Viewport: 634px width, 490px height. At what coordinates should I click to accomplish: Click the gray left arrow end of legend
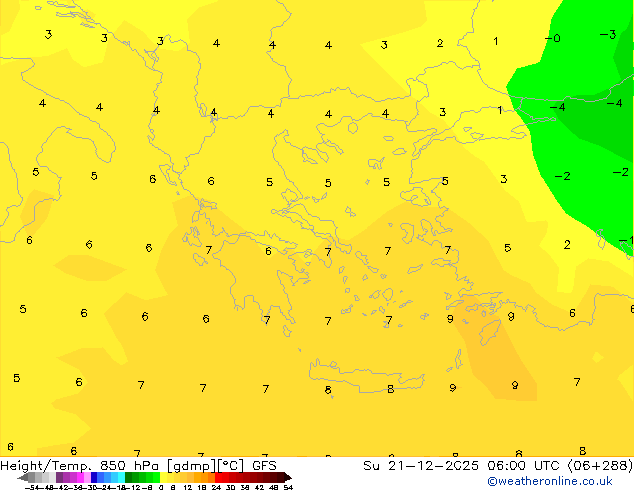click(23, 477)
